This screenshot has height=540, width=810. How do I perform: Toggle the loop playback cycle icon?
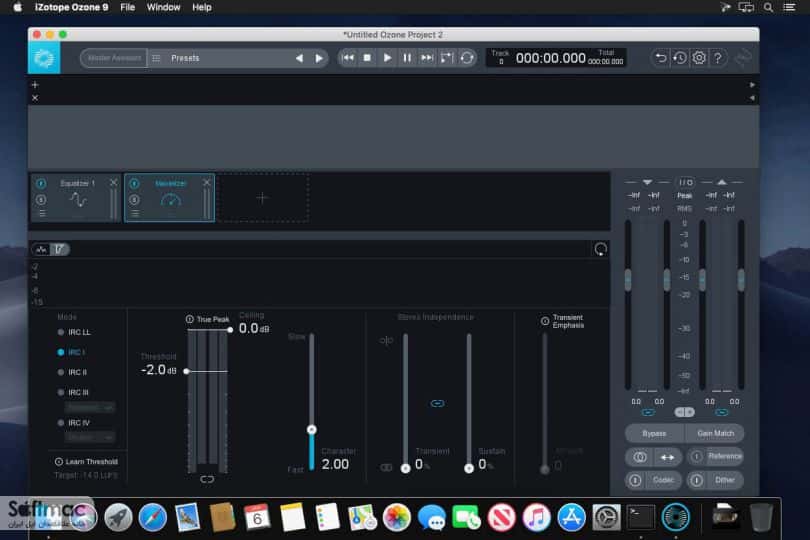coord(466,58)
